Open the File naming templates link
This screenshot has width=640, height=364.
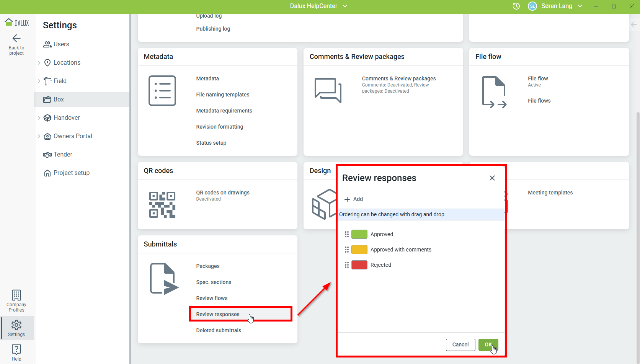[222, 95]
